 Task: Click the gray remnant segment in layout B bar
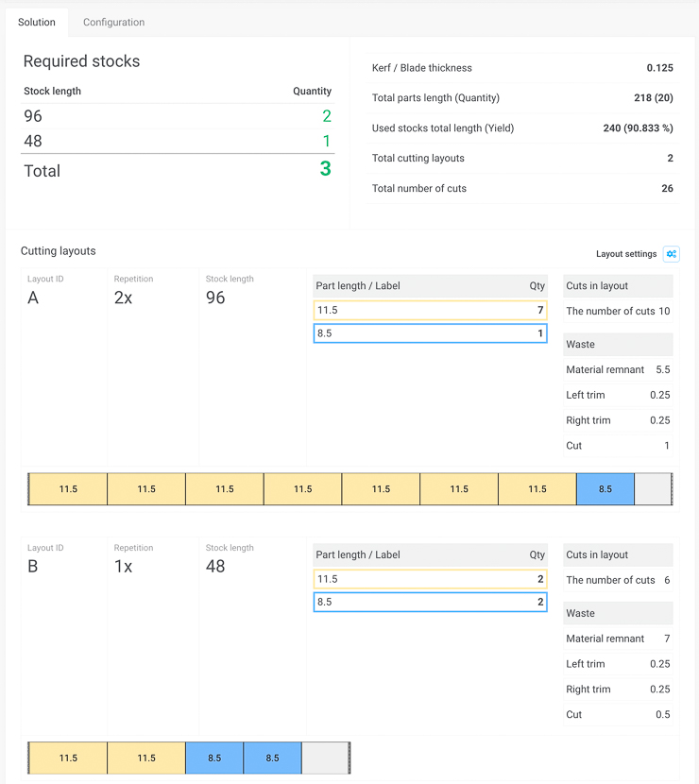pos(324,758)
